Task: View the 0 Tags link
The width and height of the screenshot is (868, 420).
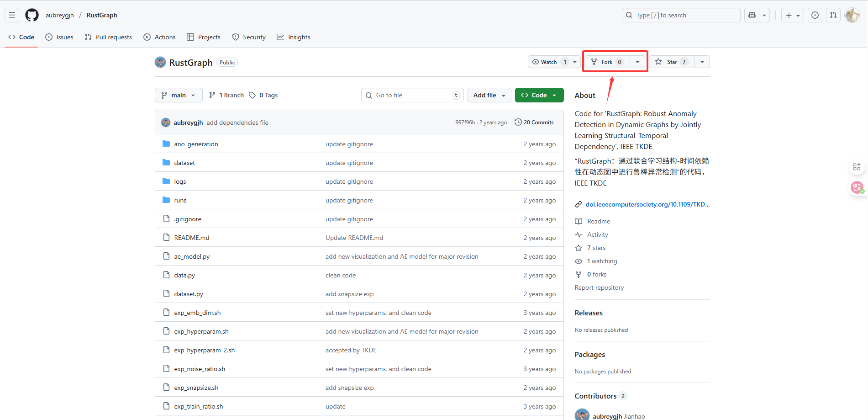Action: (x=263, y=95)
